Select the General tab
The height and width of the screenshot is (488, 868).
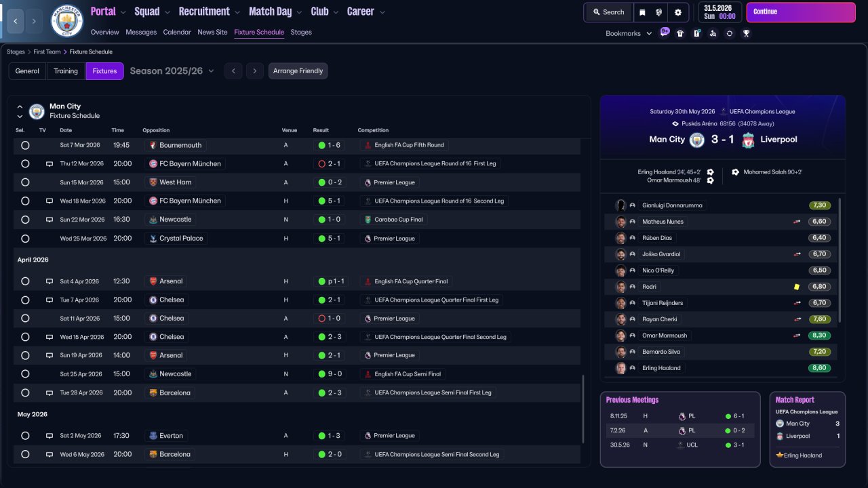[x=27, y=71]
